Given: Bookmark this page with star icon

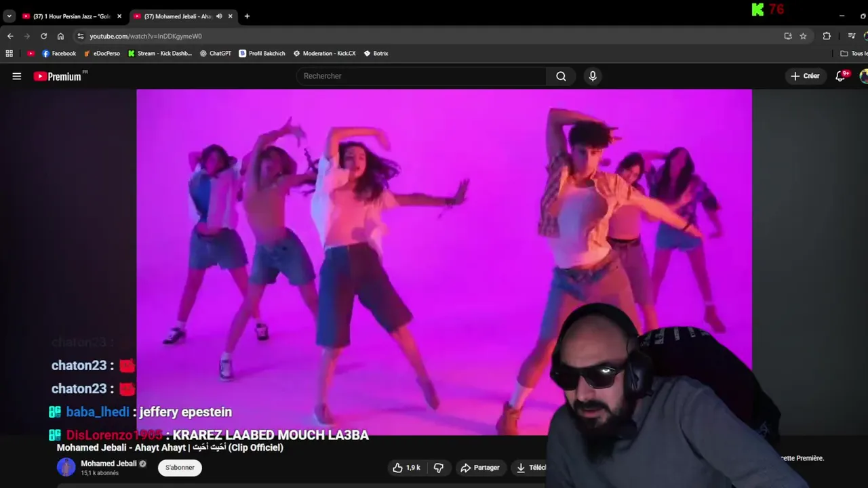Looking at the screenshot, I should [x=803, y=36].
